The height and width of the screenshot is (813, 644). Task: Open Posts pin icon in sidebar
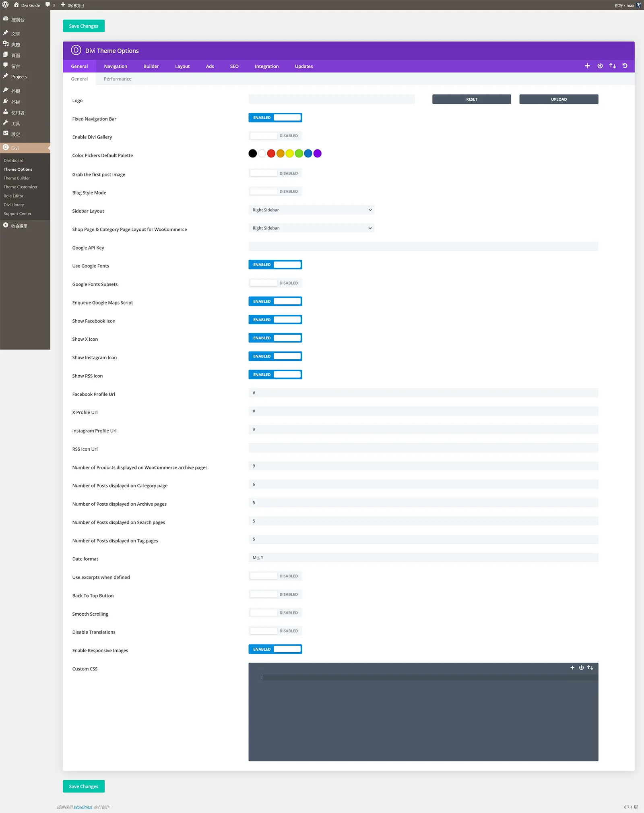click(6, 33)
